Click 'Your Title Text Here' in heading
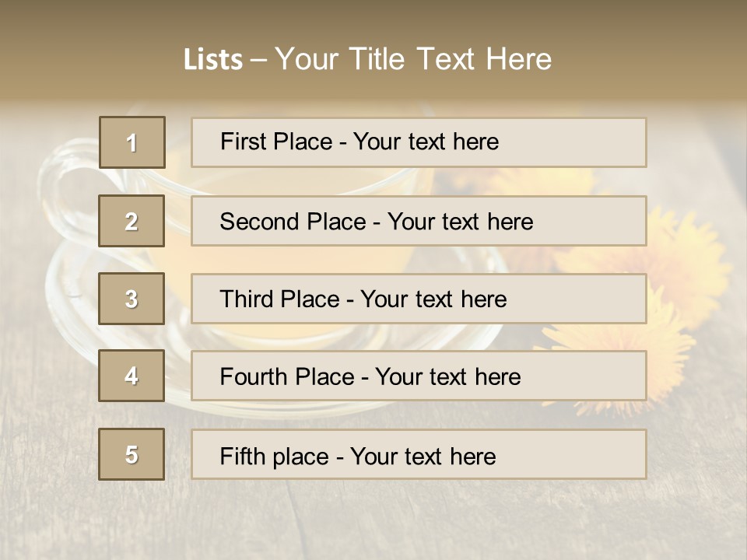 (x=413, y=59)
